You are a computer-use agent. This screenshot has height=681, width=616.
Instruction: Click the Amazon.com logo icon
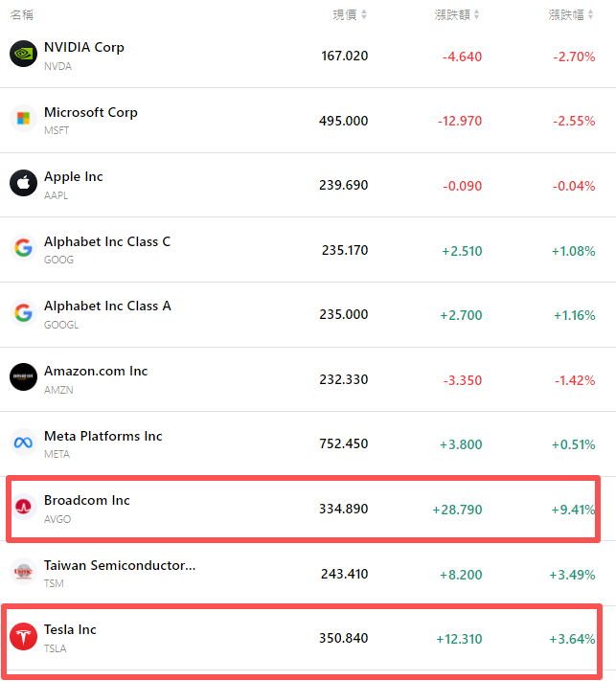point(23,377)
